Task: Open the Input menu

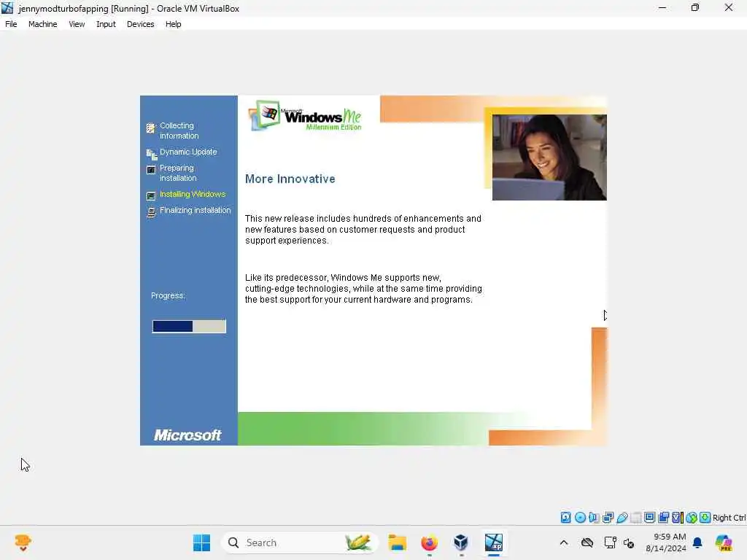Action: [106, 24]
